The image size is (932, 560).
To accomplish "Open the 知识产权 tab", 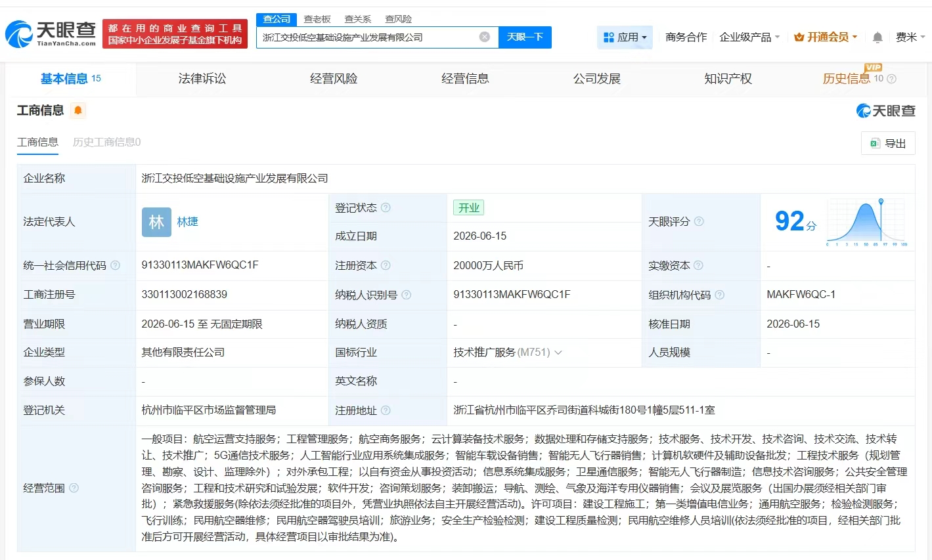I will [728, 79].
